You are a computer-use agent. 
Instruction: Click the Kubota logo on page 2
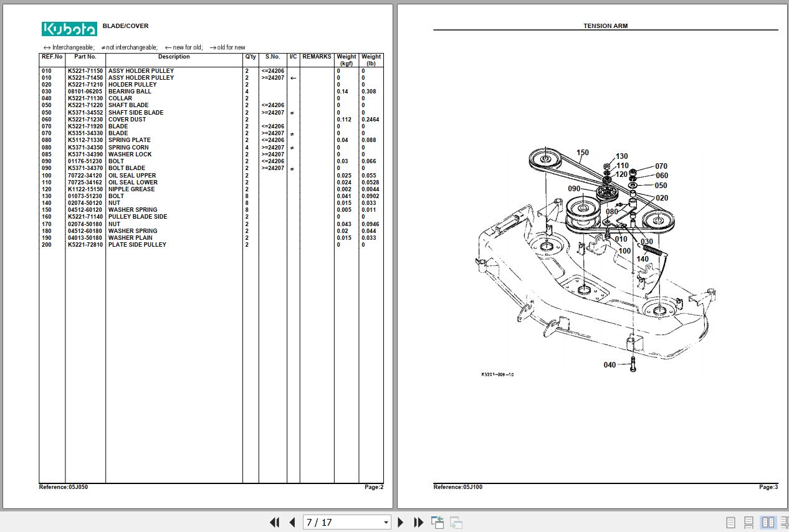click(x=69, y=28)
